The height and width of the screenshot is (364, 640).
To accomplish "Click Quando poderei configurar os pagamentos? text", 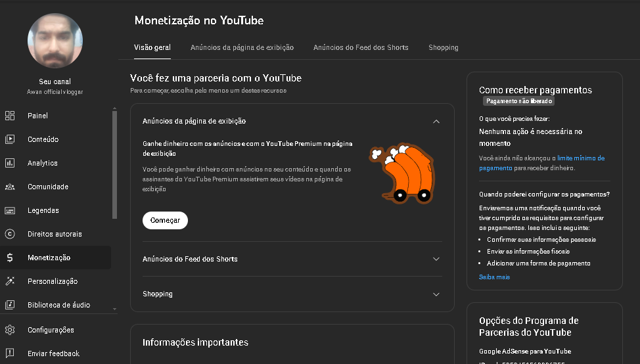I will point(544,194).
